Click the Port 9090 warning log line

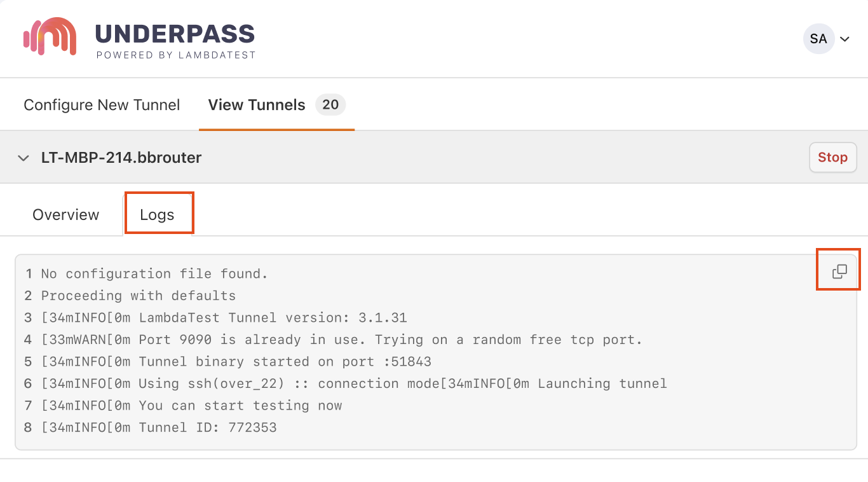click(x=342, y=340)
